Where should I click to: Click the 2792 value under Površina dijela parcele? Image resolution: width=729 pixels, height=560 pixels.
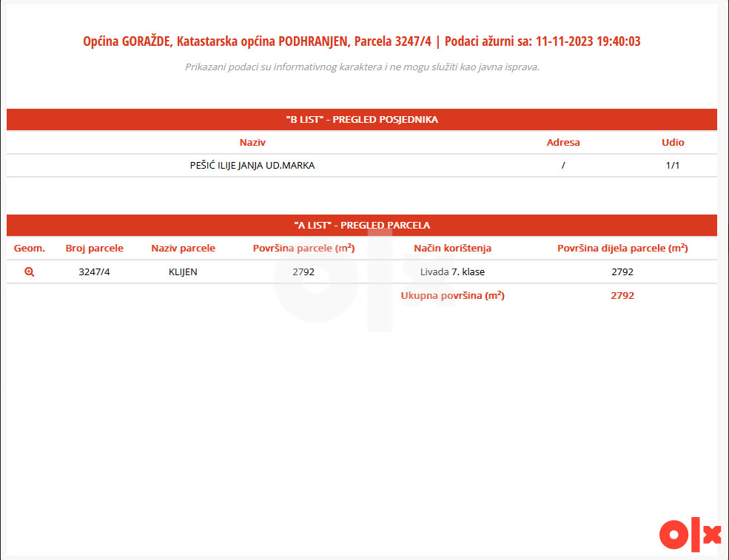(622, 272)
